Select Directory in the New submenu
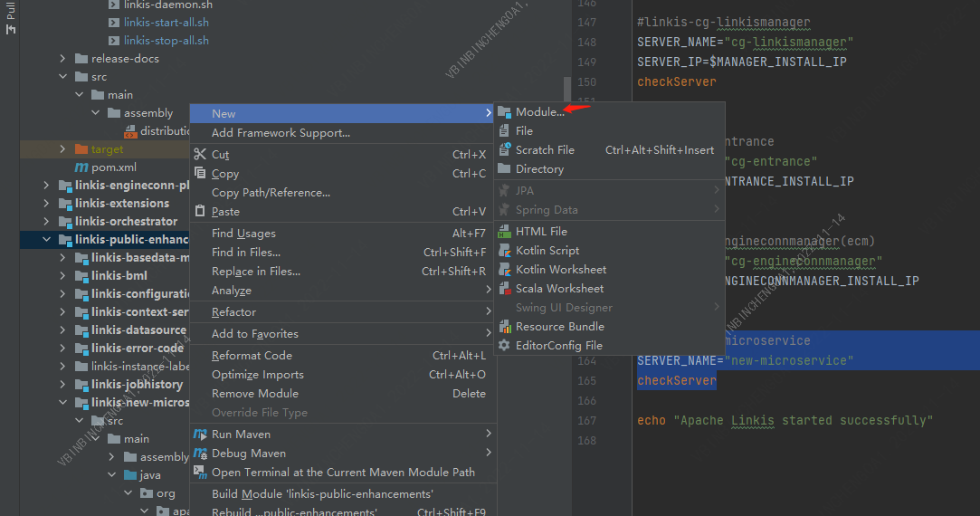This screenshot has width=980, height=516. click(539, 169)
